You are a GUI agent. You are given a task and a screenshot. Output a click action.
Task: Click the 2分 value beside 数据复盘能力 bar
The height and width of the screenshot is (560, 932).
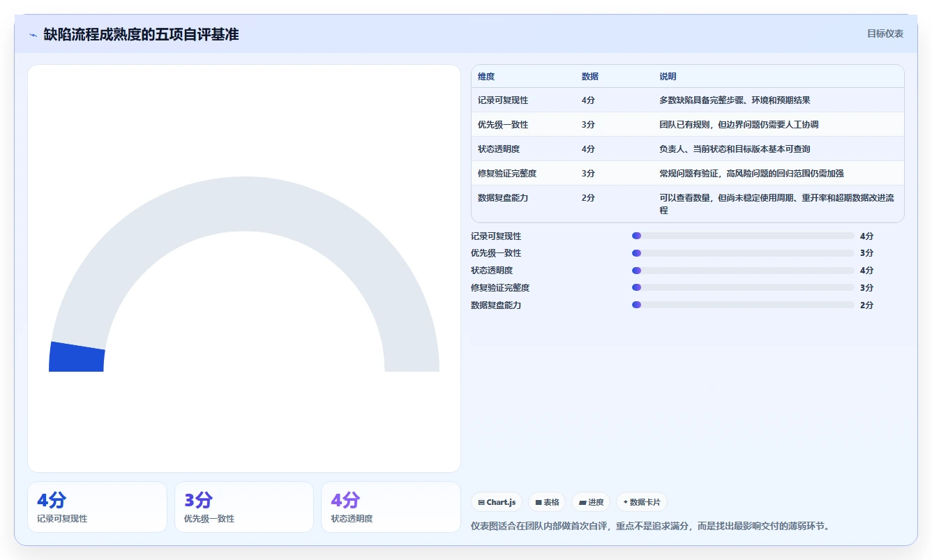pos(866,305)
